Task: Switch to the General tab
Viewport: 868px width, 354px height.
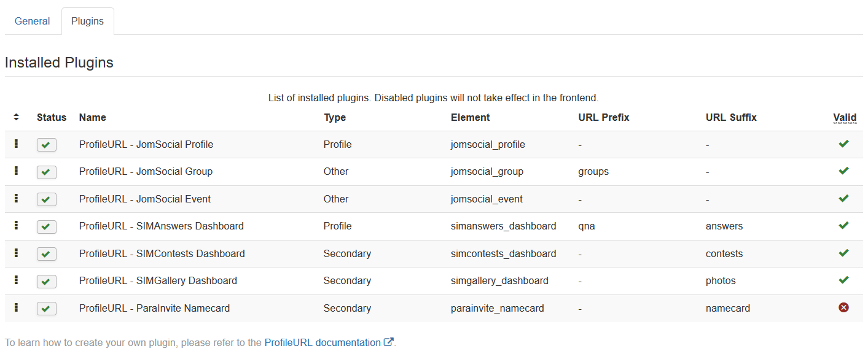Action: point(33,21)
